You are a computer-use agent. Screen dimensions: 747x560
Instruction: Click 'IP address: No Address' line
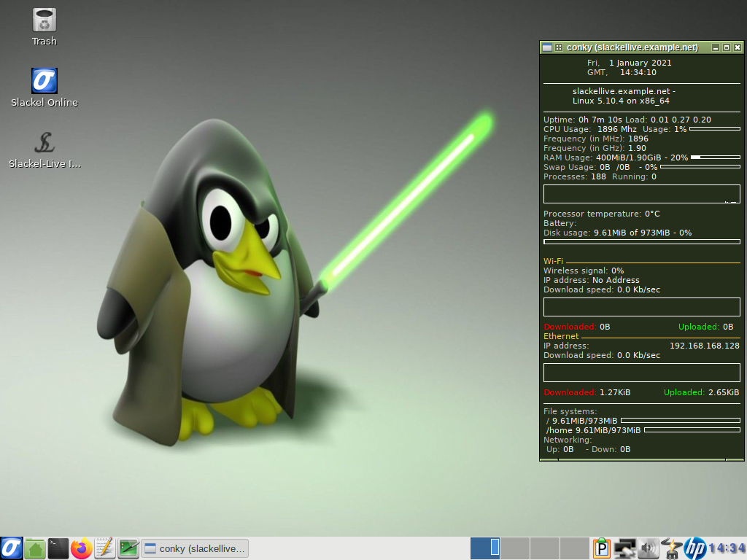point(591,280)
